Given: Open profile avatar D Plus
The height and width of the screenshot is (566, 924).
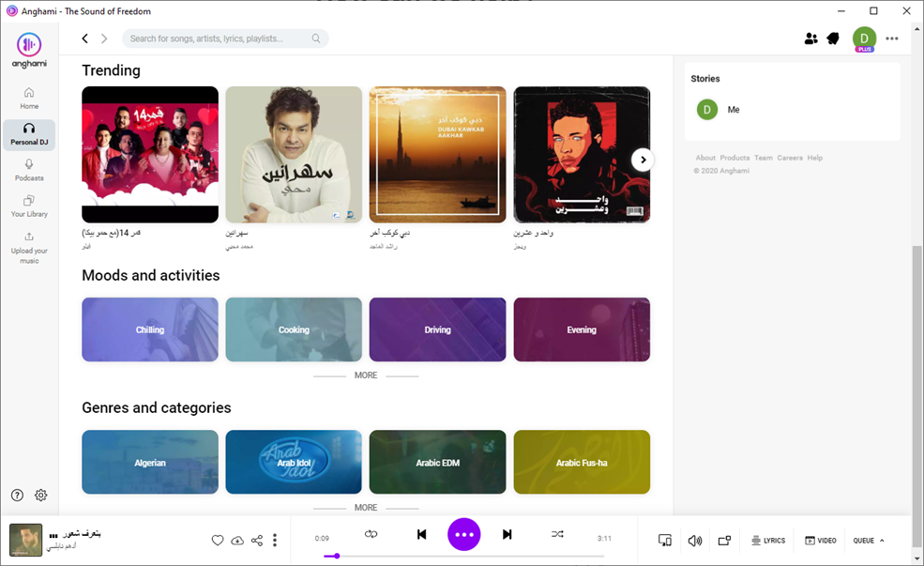Looking at the screenshot, I should tap(864, 38).
